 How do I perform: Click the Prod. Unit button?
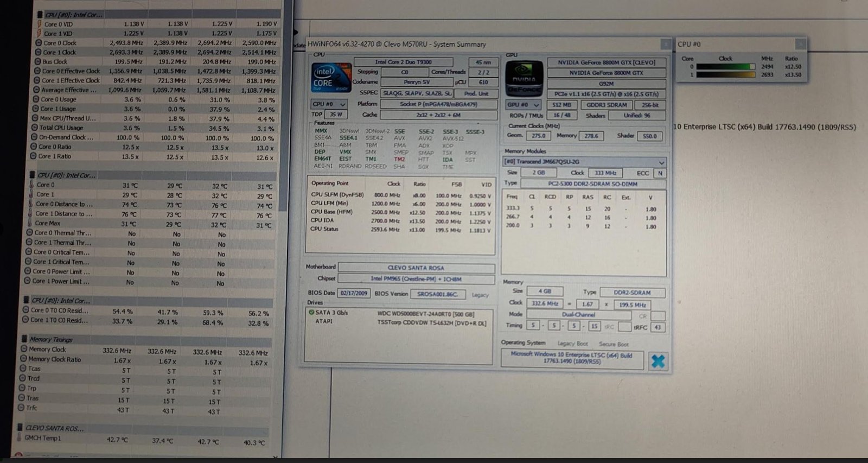tap(476, 93)
